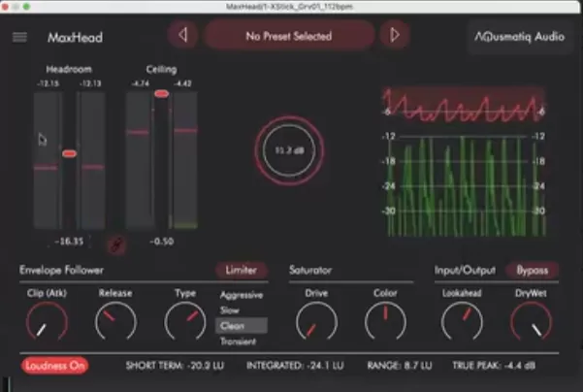Select Transient limiter type
Screen dimensions: 583x392
coord(238,342)
